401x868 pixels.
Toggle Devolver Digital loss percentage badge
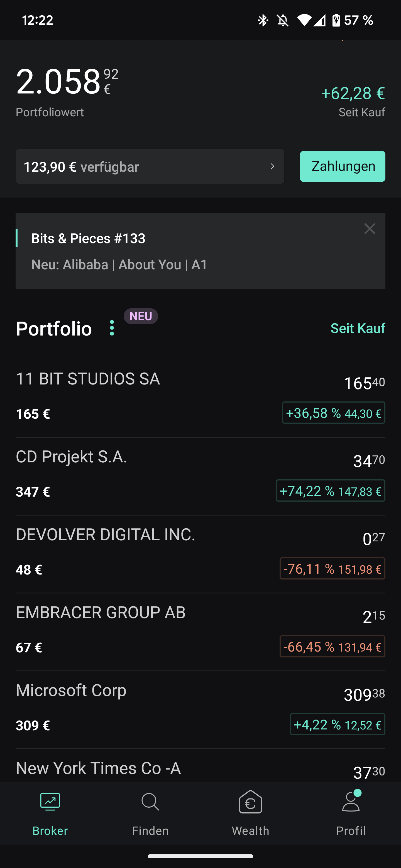[x=332, y=569]
